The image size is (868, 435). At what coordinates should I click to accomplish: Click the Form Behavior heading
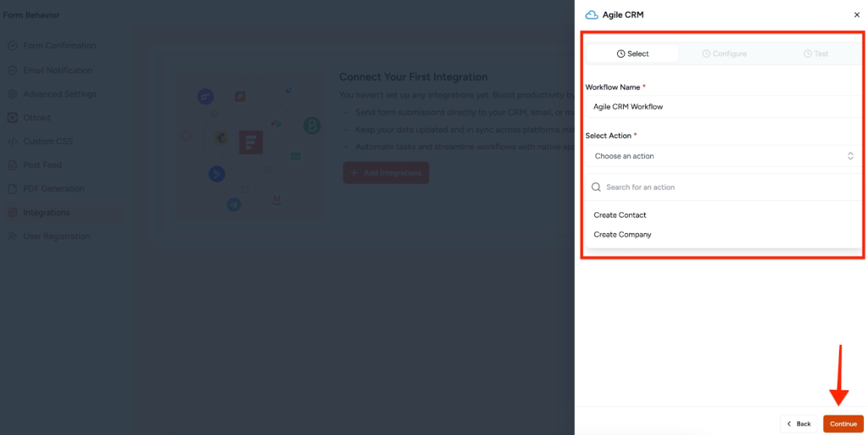coord(31,15)
